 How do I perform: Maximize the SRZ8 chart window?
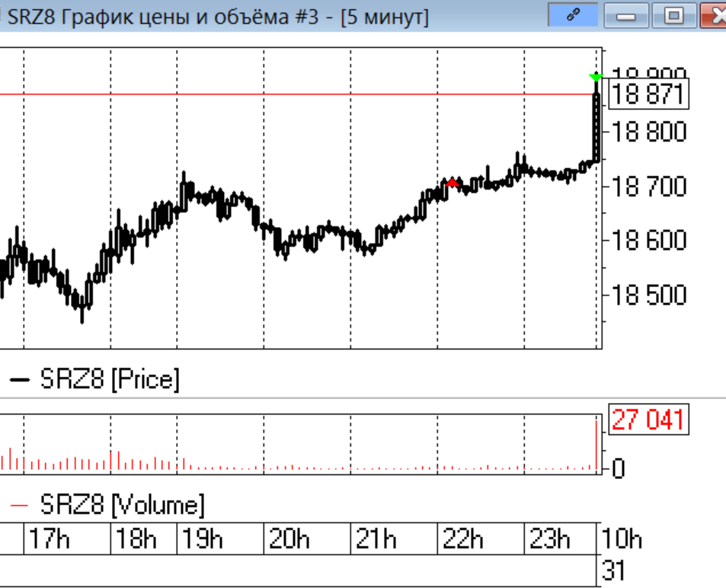click(x=672, y=16)
